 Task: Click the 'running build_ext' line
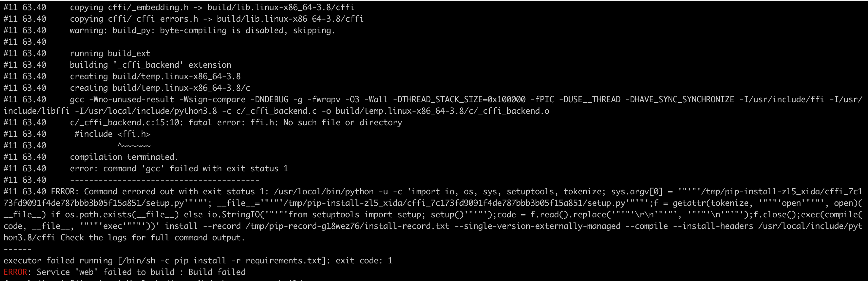click(x=110, y=53)
